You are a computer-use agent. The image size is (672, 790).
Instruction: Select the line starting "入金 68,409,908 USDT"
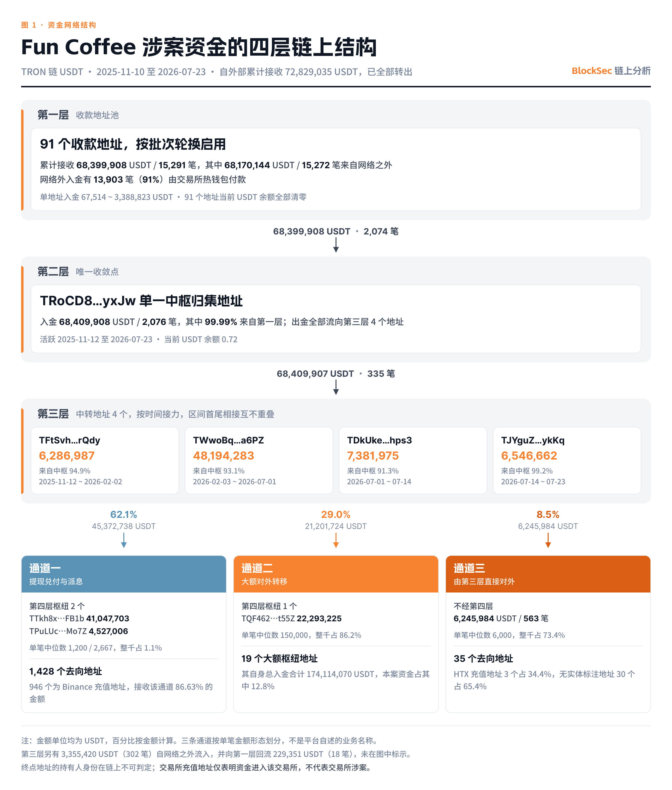tap(222, 322)
